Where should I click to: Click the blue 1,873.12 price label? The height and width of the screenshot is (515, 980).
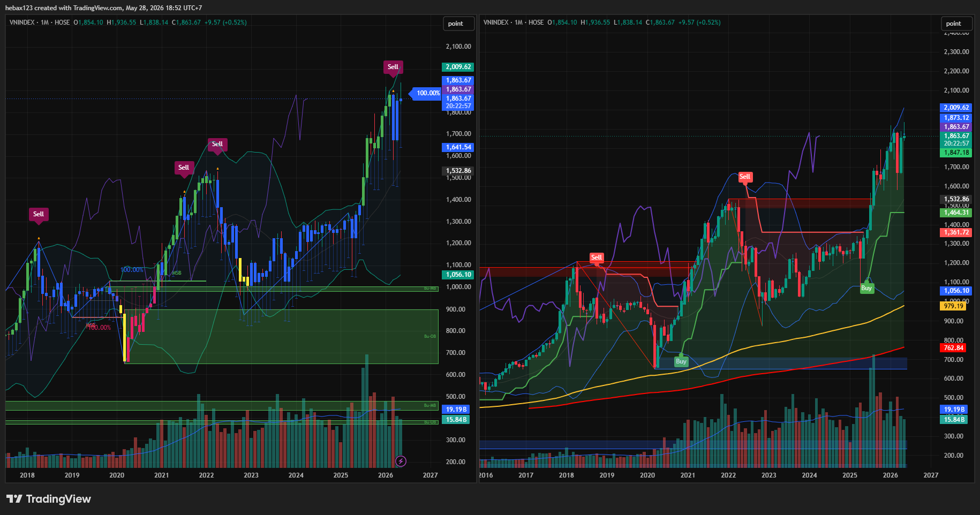tap(956, 118)
